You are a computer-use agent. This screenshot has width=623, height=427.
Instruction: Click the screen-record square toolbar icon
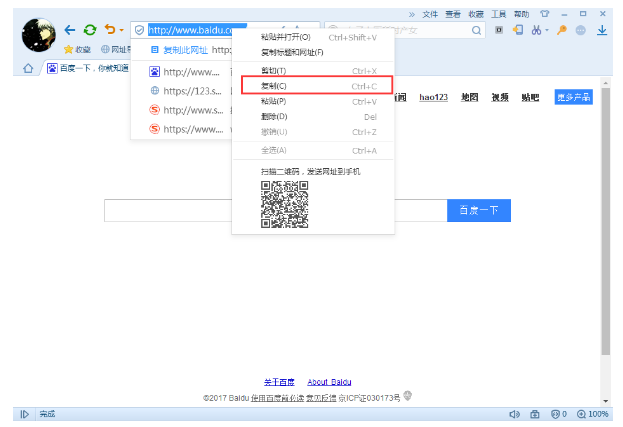tap(499, 30)
